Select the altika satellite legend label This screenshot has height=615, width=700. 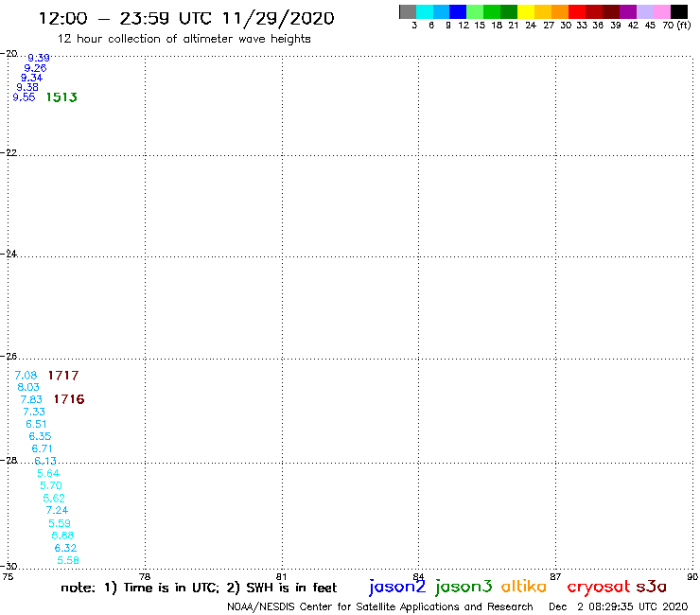(524, 587)
